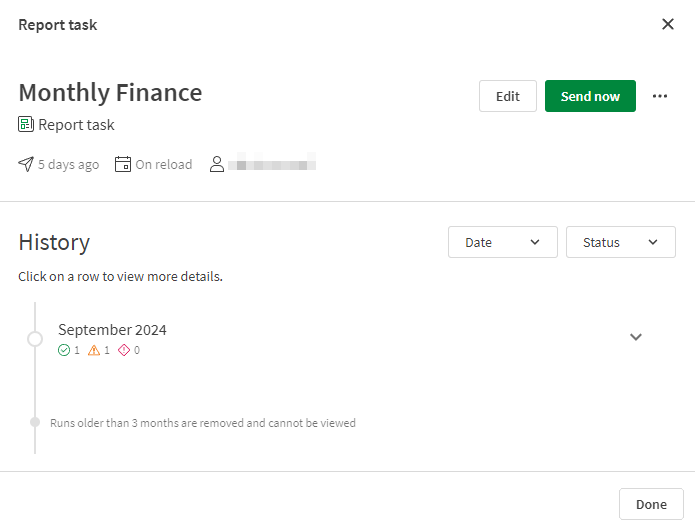Image resolution: width=695 pixels, height=531 pixels.
Task: Select the September 2024 timeline marker
Action: 35,339
